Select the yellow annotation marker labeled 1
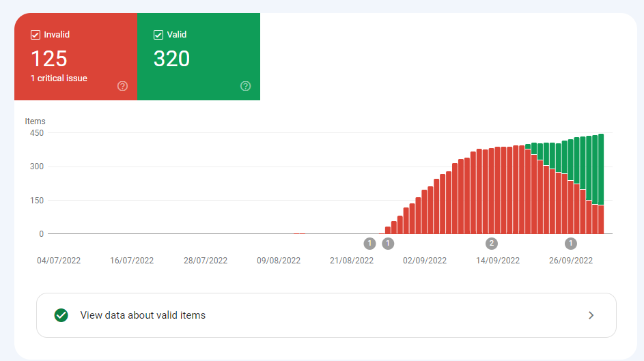The width and height of the screenshot is (644, 361). (x=370, y=243)
